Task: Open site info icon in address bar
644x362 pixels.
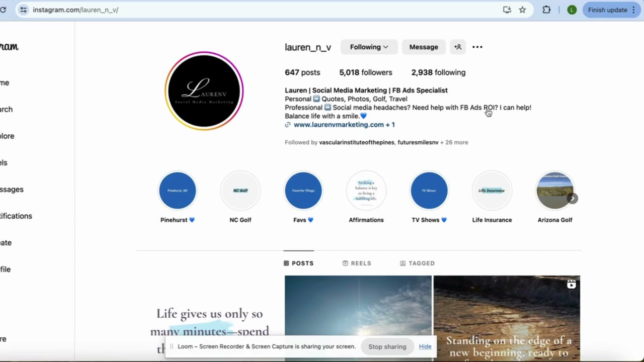Action: point(23,10)
